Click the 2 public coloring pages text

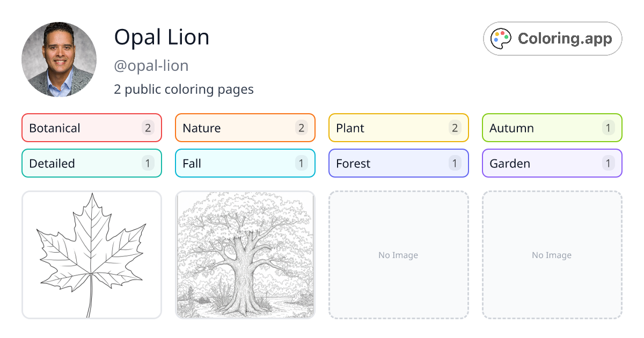[184, 89]
